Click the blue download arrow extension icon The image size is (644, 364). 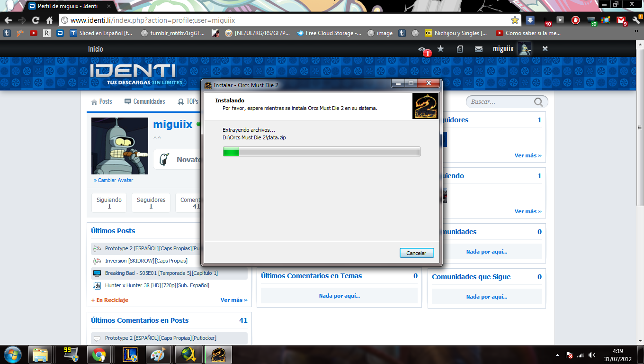530,20
